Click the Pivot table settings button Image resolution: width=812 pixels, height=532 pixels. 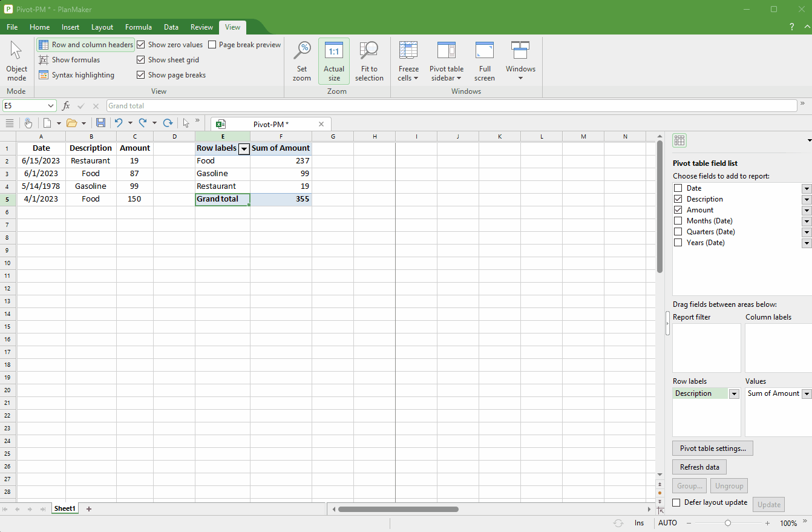(712, 448)
